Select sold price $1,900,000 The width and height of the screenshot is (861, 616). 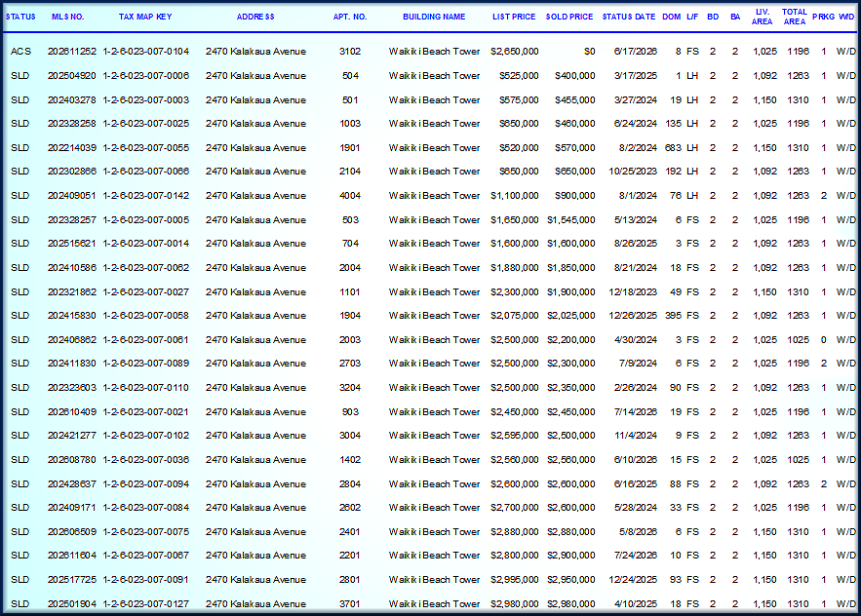point(571,292)
